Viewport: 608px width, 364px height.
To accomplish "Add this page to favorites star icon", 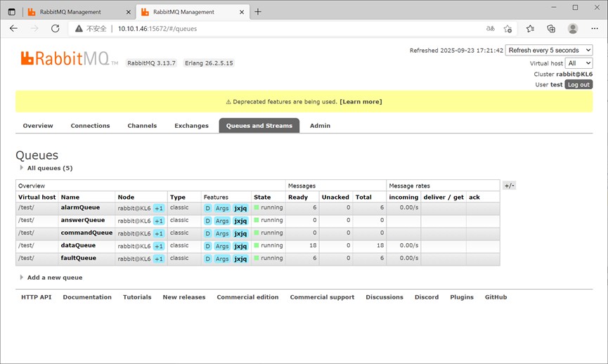I will tap(507, 29).
